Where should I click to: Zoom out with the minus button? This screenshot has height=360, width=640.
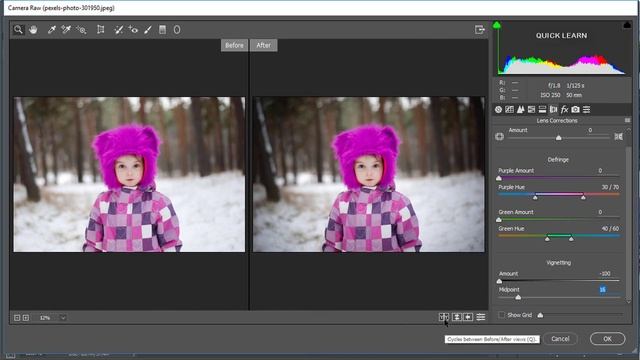[x=17, y=318]
